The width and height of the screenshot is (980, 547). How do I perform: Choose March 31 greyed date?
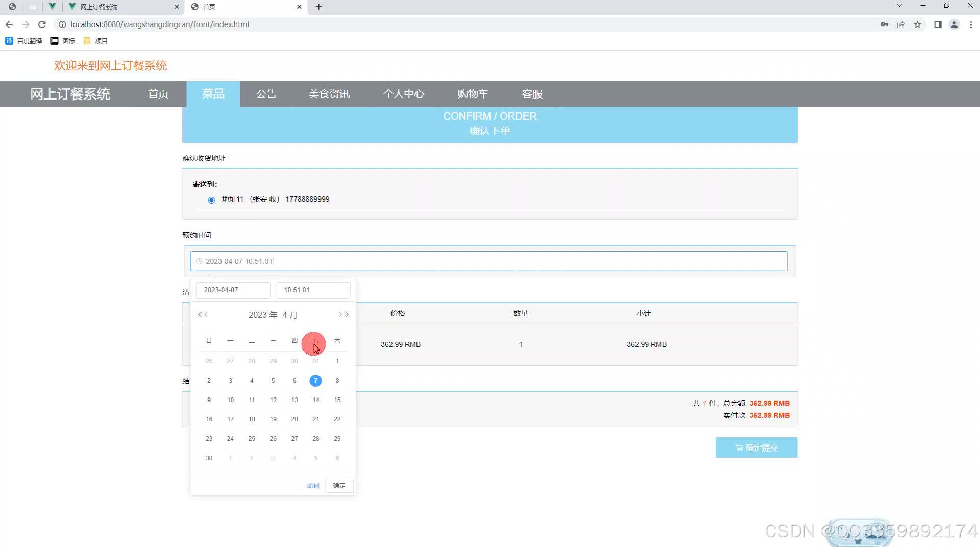316,361
